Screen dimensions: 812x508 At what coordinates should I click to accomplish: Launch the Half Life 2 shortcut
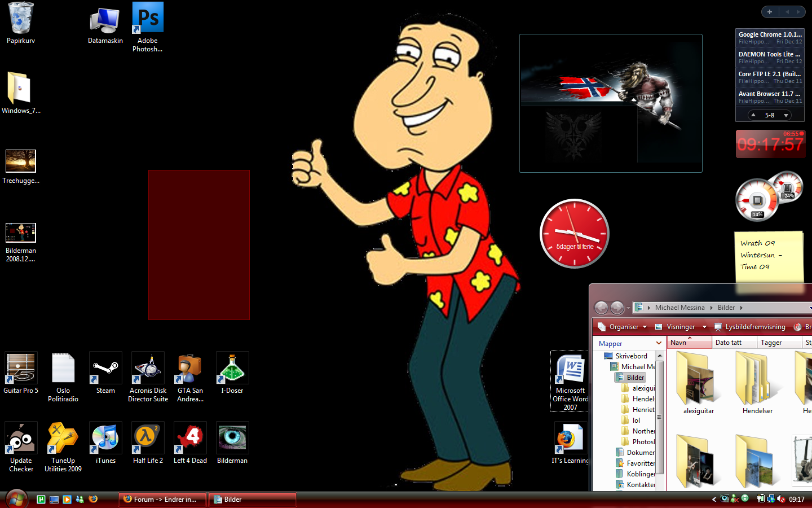(x=148, y=443)
